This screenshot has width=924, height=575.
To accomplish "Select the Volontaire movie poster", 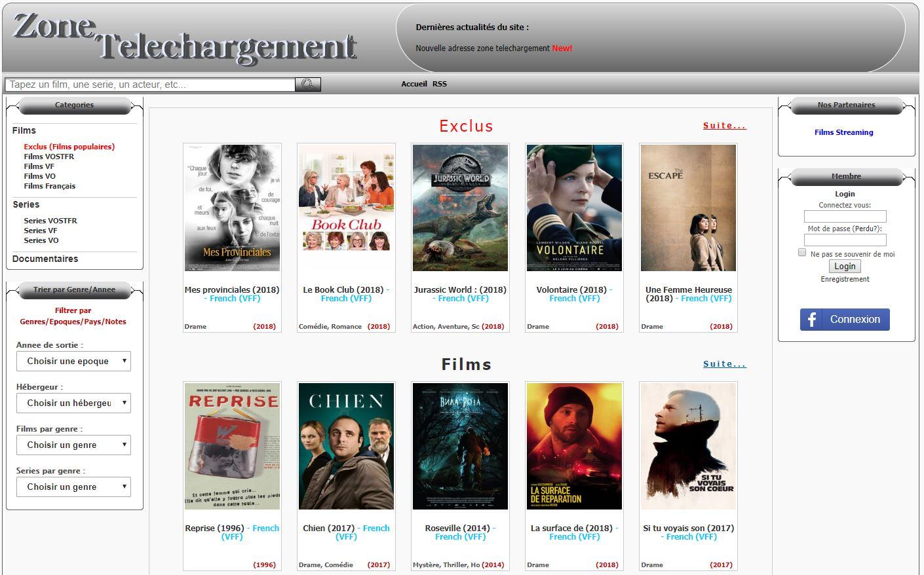I will (574, 208).
